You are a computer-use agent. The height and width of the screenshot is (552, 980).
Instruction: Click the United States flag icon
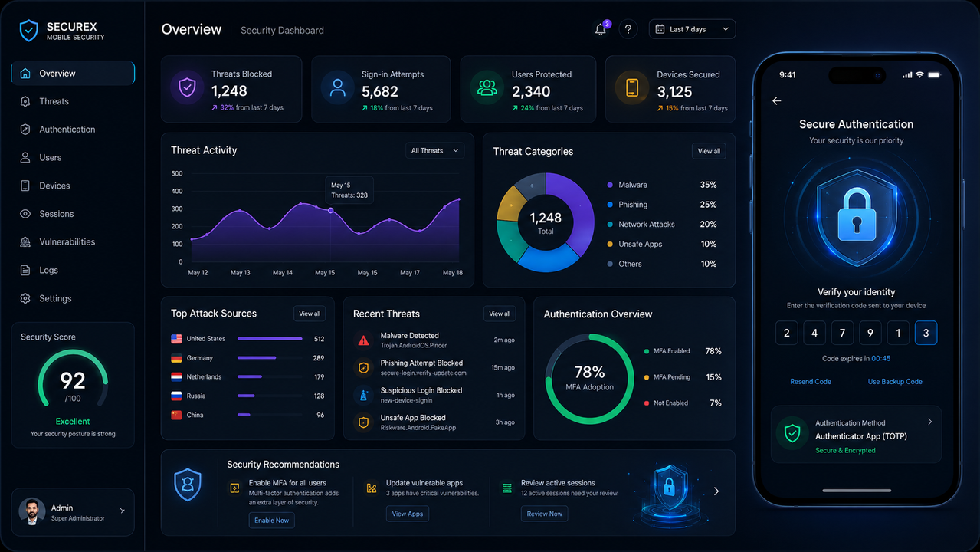[x=176, y=339]
